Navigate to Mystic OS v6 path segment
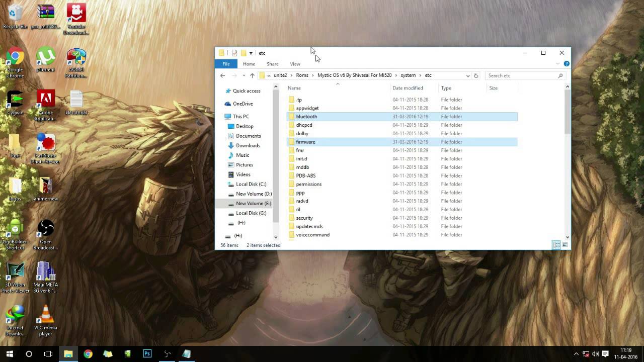The width and height of the screenshot is (644, 362). (355, 75)
